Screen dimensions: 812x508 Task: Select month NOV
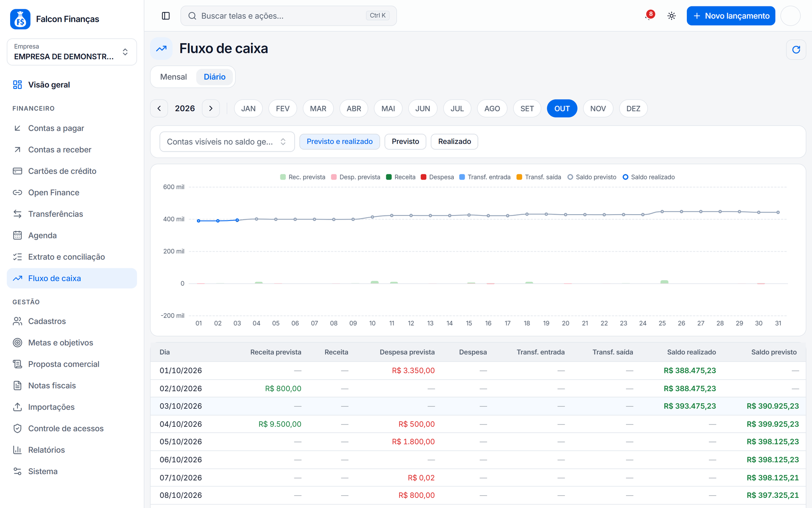598,108
